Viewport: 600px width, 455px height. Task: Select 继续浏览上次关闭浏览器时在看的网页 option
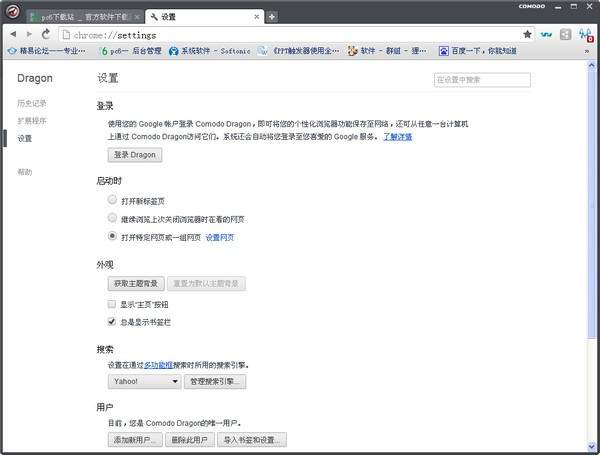[x=112, y=218]
